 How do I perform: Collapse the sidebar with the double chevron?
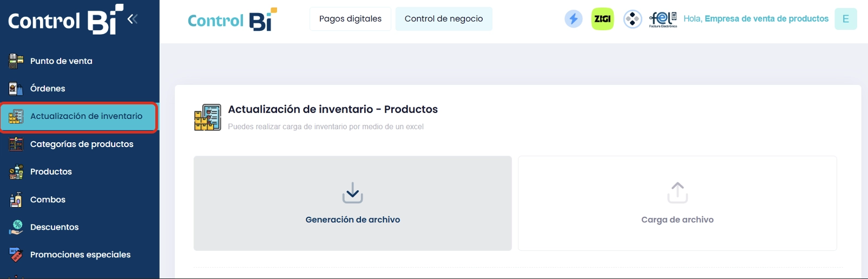click(133, 19)
